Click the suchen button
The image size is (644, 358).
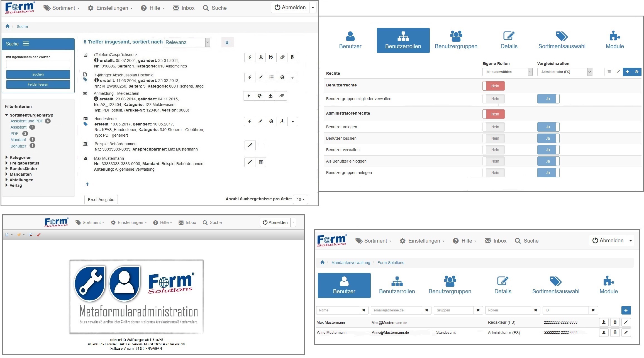coord(38,74)
